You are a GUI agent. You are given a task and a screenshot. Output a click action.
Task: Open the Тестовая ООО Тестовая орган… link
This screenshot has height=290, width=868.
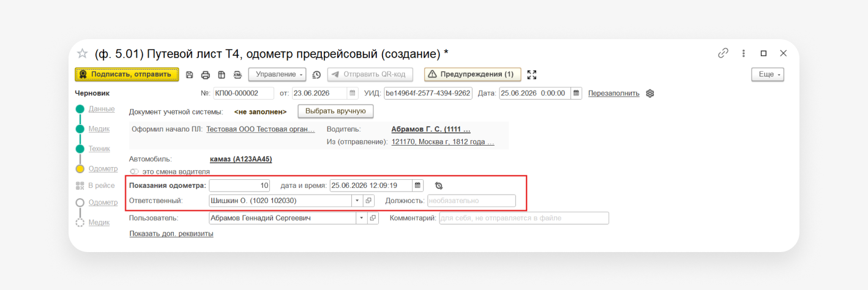pyautogui.click(x=261, y=130)
